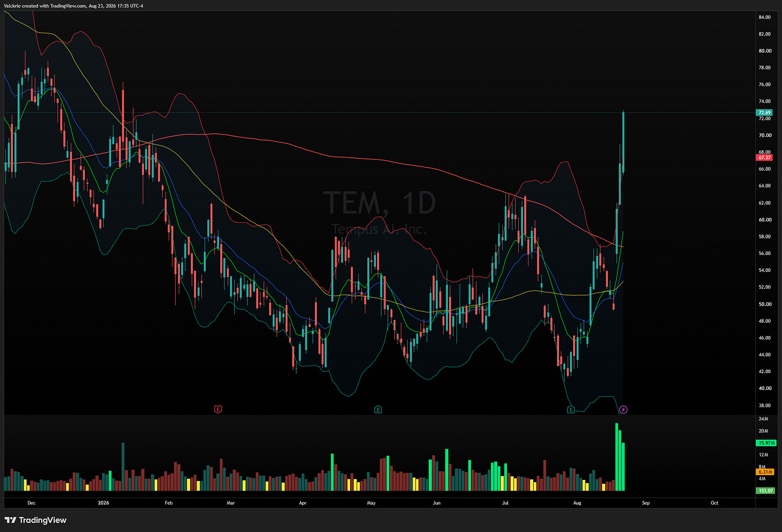This screenshot has height=532, width=782.
Task: Click the 40.00 level on price axis
Action: (x=765, y=388)
